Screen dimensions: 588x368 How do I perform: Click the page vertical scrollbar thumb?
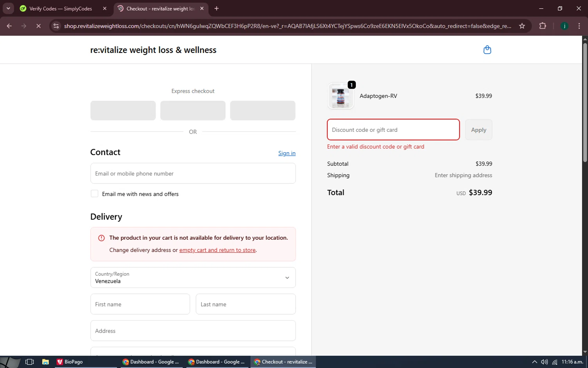(585, 102)
